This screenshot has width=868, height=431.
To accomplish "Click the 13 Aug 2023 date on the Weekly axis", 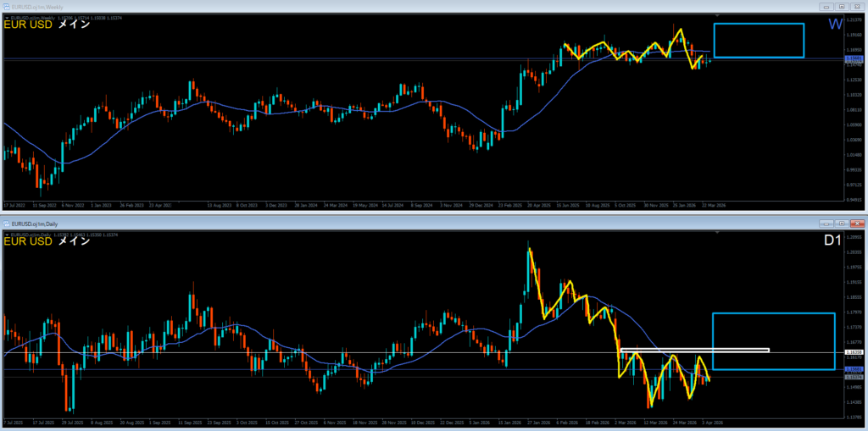I will point(218,205).
